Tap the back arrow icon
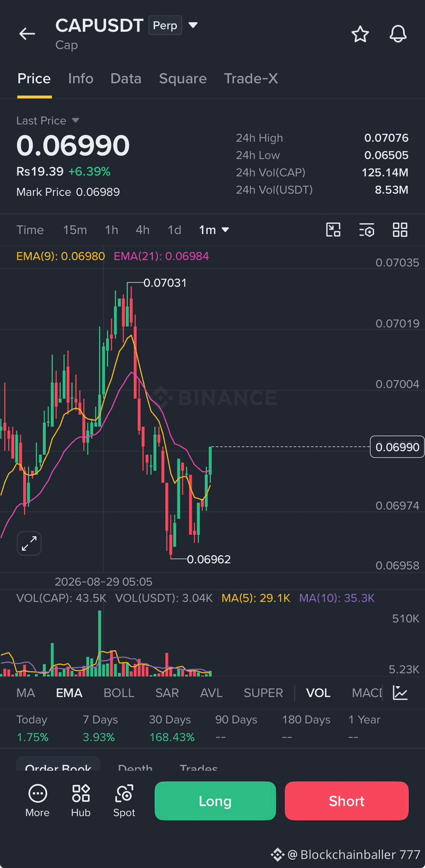This screenshot has height=868, width=425. 27,34
